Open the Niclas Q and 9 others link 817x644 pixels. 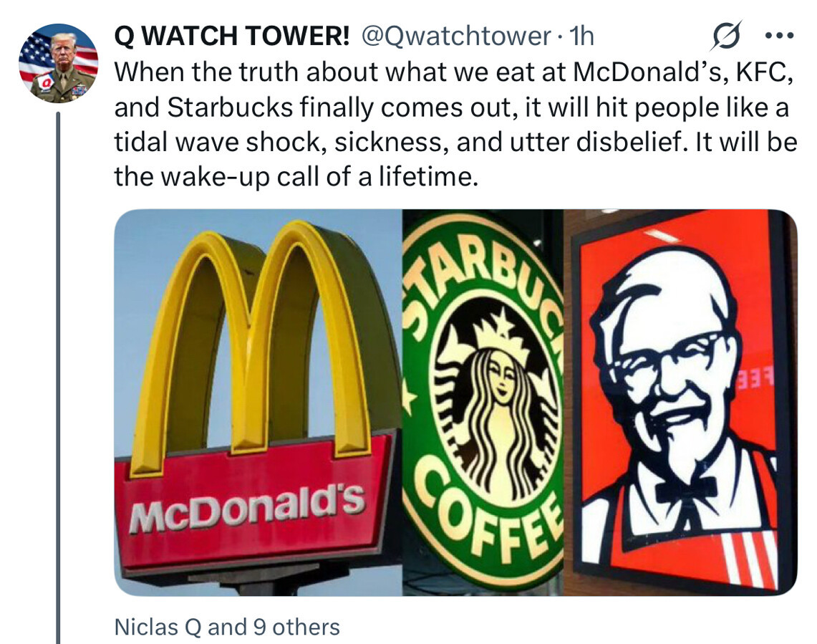click(x=227, y=628)
